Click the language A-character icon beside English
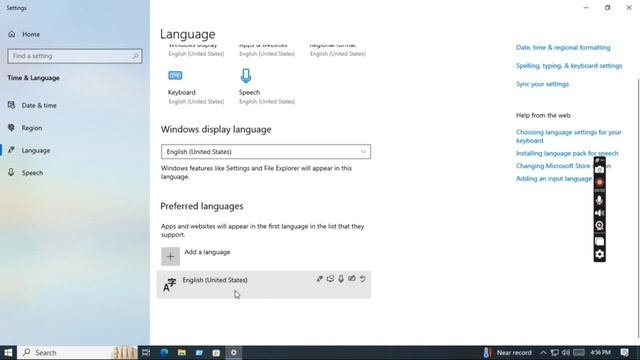The width and height of the screenshot is (640, 360). pyautogui.click(x=169, y=284)
